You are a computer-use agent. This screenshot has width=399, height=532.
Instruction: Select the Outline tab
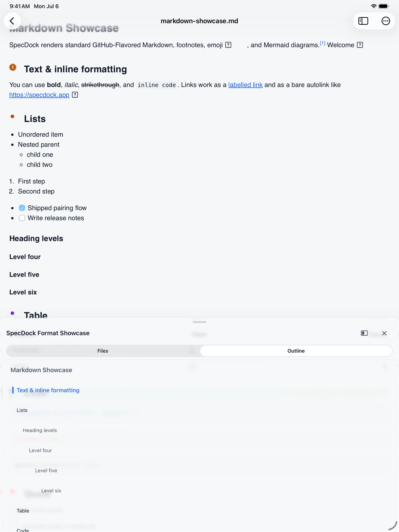[x=296, y=351]
